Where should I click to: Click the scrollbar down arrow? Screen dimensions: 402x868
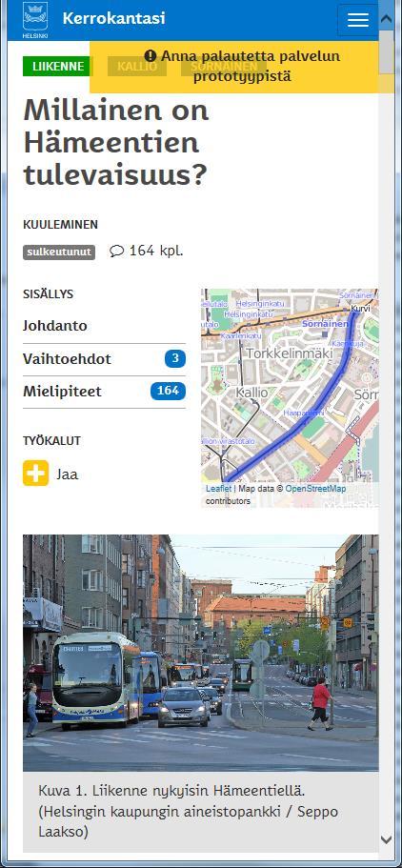387,839
